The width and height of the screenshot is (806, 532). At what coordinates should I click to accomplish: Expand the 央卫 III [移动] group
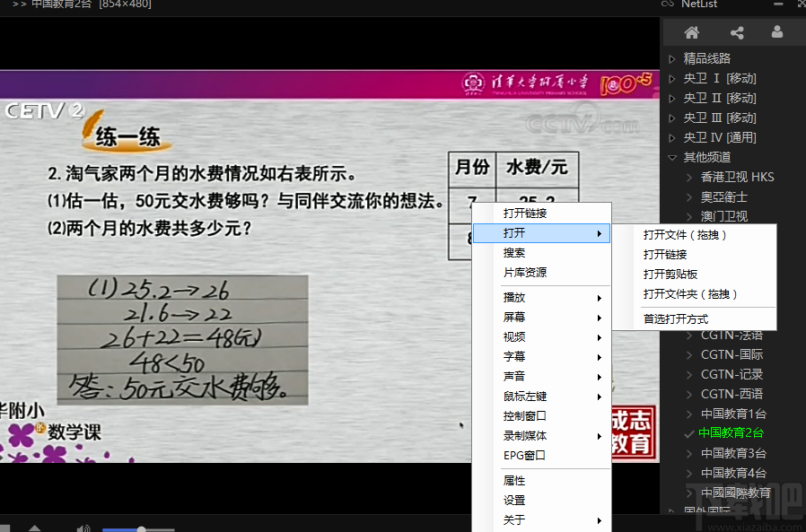click(x=672, y=118)
